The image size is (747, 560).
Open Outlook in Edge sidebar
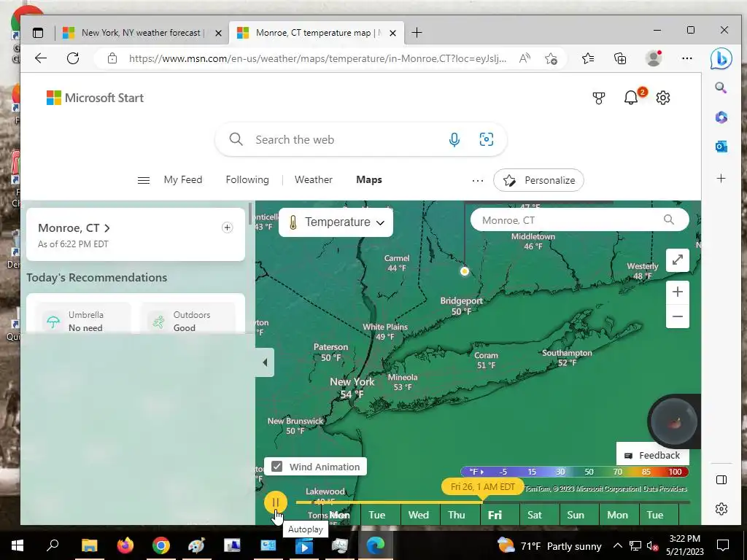click(721, 147)
